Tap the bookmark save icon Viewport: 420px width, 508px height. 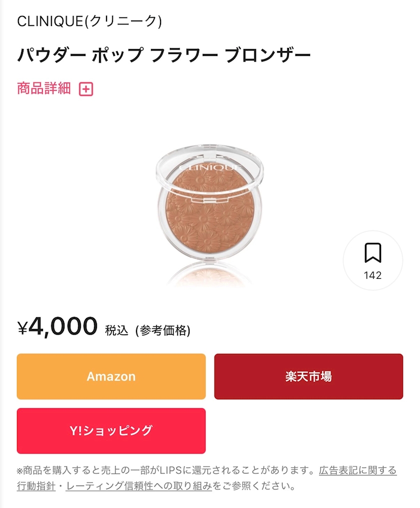pos(372,253)
